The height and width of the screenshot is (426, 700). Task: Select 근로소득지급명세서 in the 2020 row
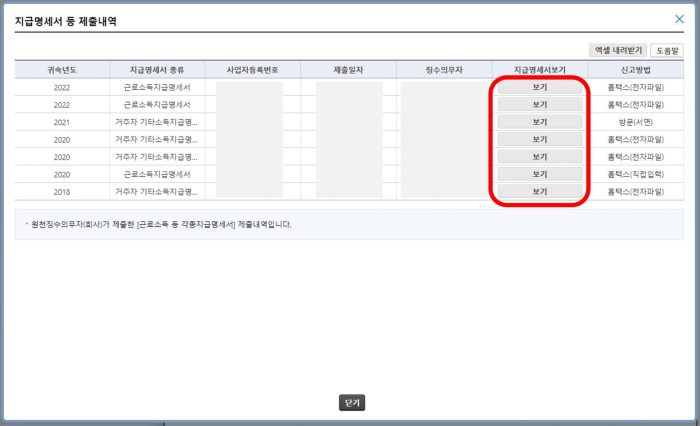[x=157, y=175]
